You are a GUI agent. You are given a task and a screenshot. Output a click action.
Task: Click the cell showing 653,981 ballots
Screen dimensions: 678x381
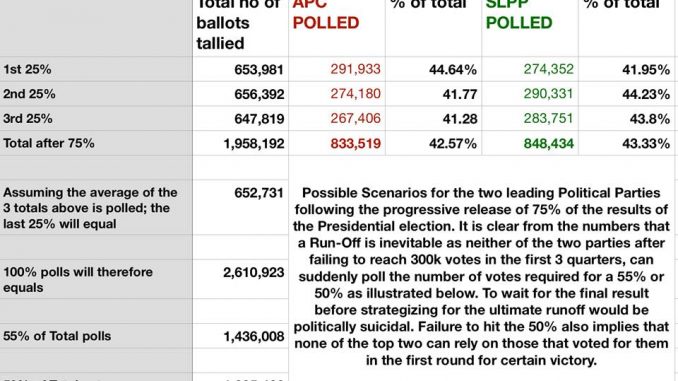[240, 69]
